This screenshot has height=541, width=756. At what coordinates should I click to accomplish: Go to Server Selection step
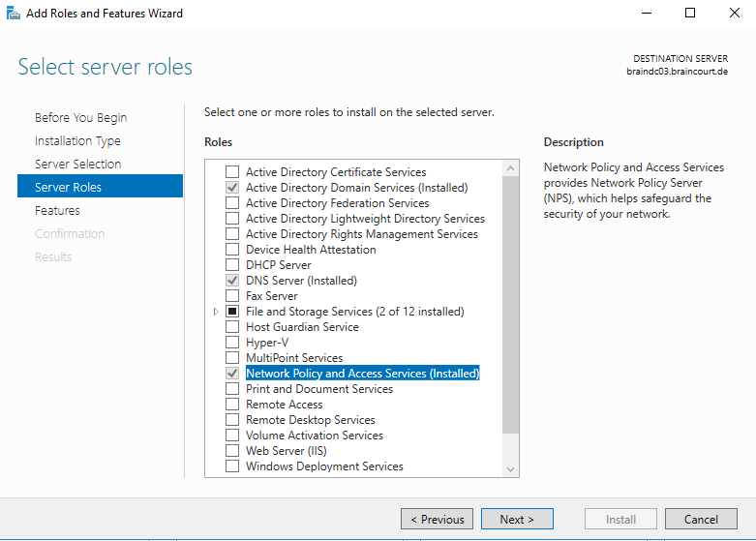tap(77, 164)
